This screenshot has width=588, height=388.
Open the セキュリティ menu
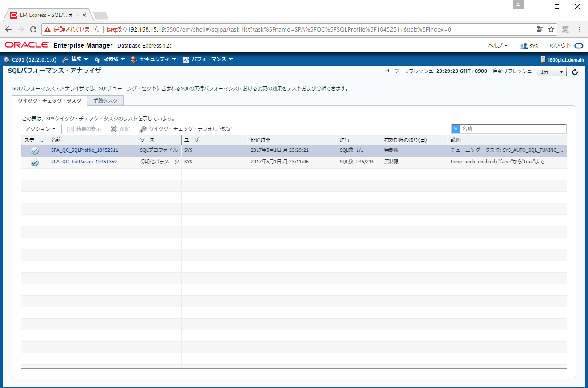pyautogui.click(x=154, y=59)
